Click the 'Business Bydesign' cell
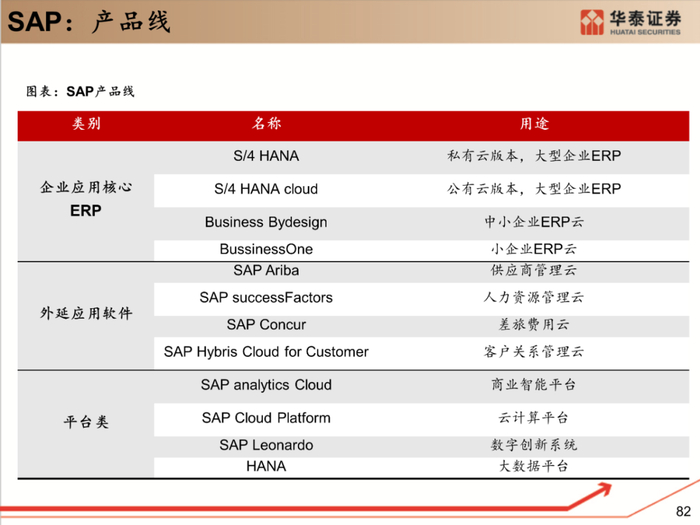Screen dimensions: 700x525 [x=266, y=222]
